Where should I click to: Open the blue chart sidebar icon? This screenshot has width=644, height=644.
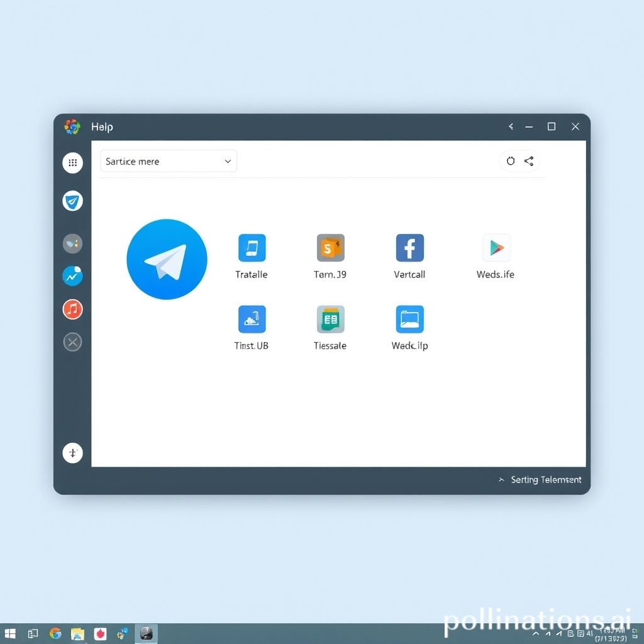pos(73,276)
